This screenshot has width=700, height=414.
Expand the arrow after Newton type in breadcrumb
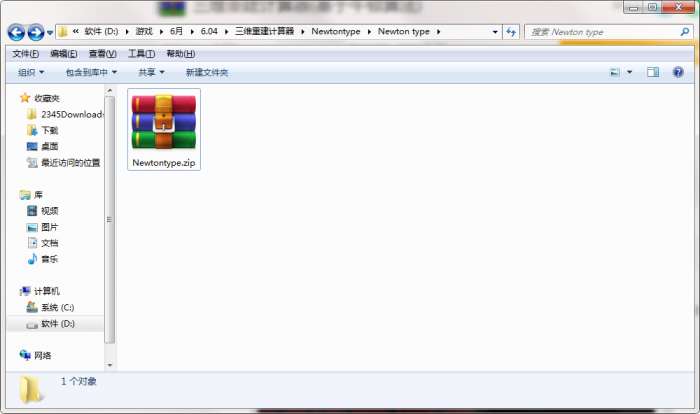438,32
